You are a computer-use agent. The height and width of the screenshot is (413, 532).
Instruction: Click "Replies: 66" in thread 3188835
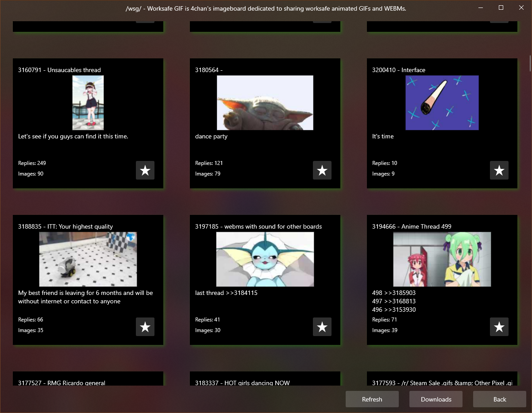pyautogui.click(x=31, y=320)
